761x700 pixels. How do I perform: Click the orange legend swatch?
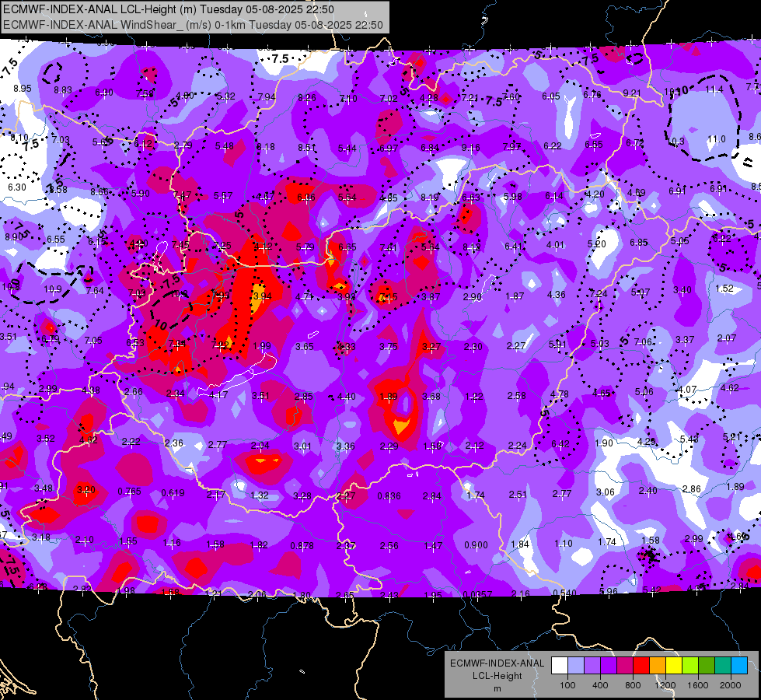tap(658, 666)
